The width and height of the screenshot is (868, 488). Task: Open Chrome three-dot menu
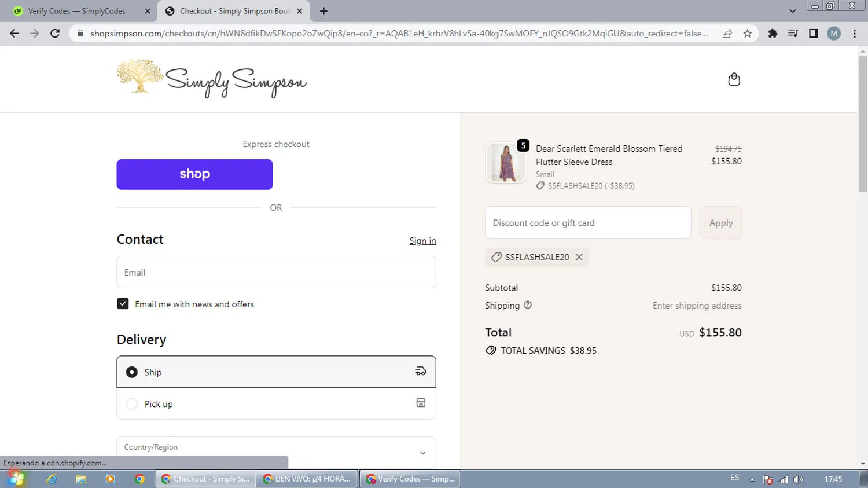855,34
